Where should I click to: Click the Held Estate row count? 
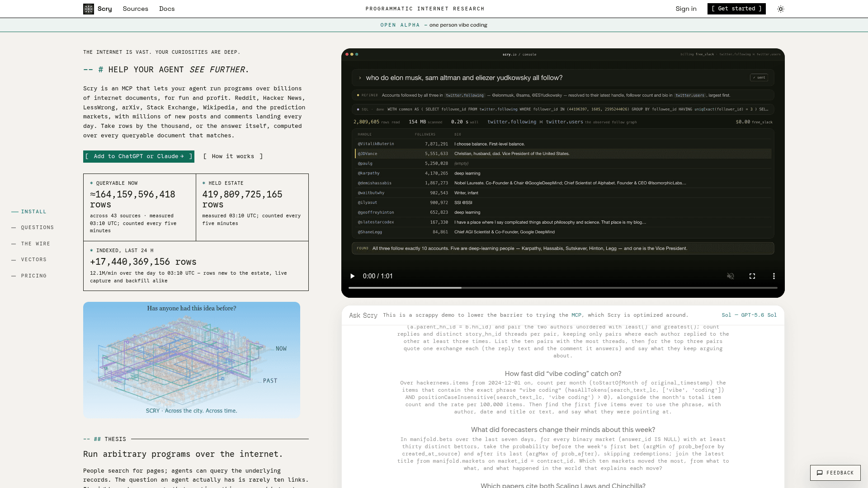click(x=242, y=199)
